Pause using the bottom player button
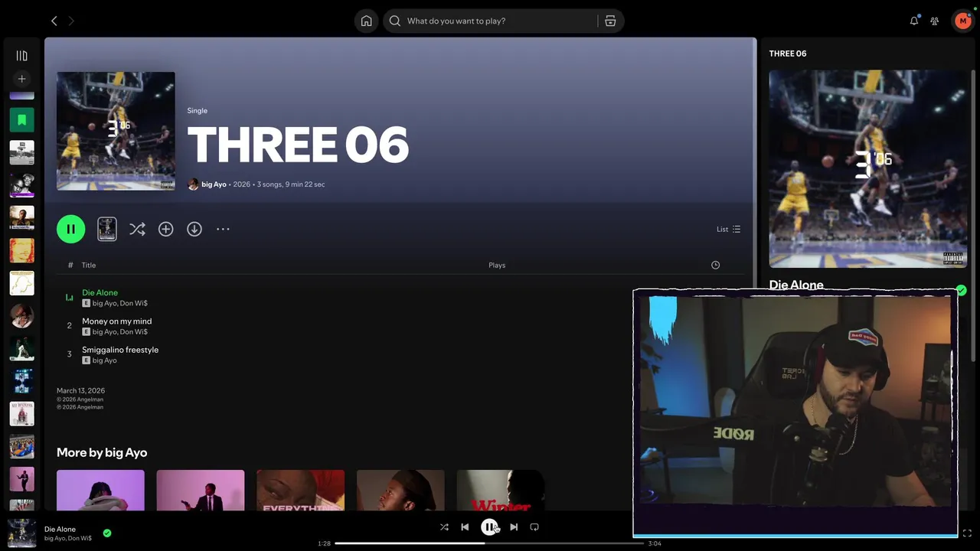 489,527
